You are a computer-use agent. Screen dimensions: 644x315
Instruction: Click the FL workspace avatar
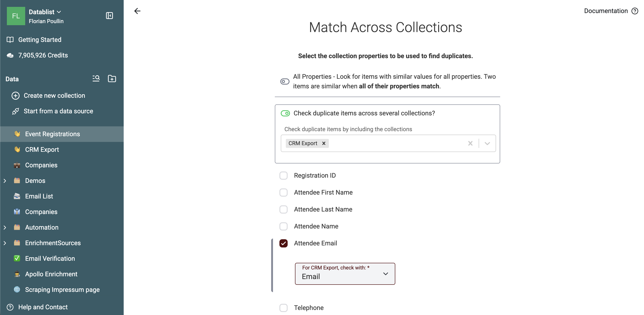pyautogui.click(x=16, y=16)
